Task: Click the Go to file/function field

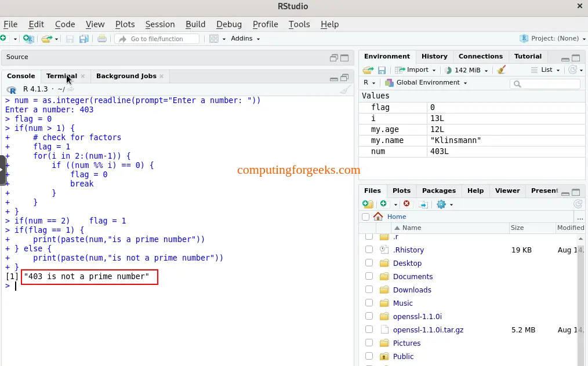Action: click(x=157, y=39)
